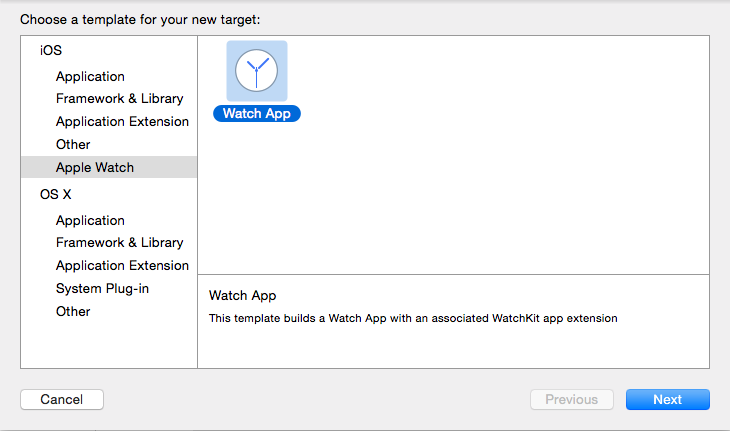This screenshot has height=431, width=730.
Task: Select Application under the iOS section
Action: [x=90, y=77]
